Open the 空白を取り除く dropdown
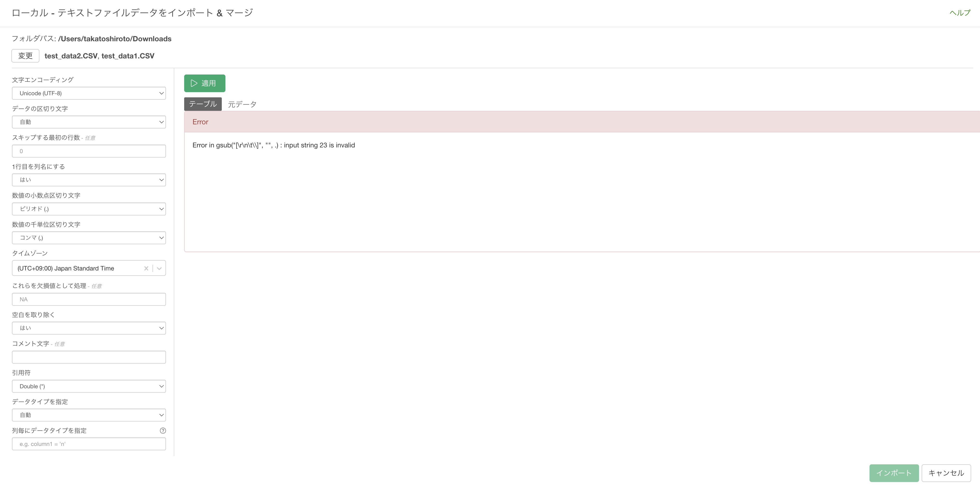 89,328
